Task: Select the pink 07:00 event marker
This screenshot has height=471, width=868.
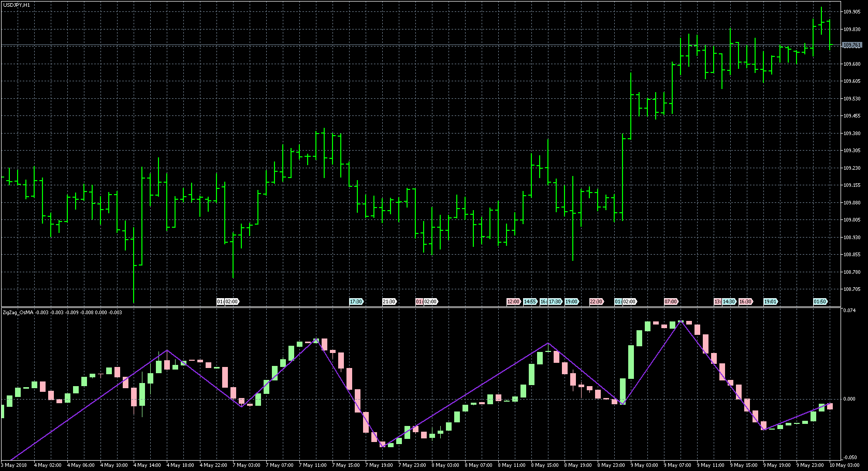Action: pos(671,302)
